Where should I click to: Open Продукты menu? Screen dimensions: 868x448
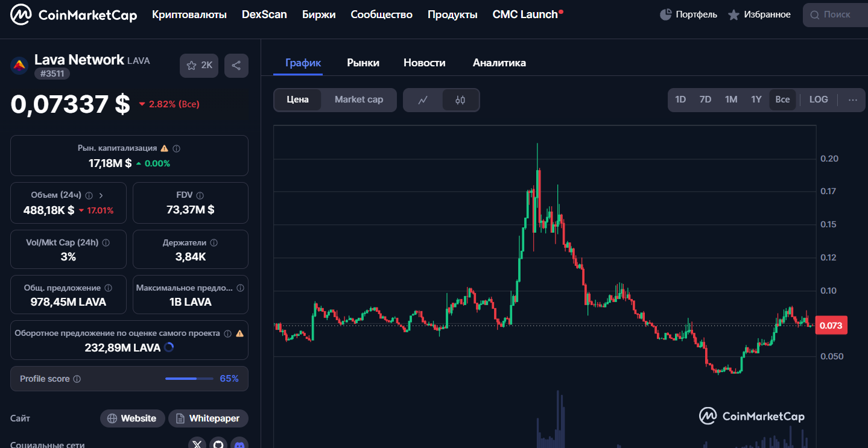[452, 14]
